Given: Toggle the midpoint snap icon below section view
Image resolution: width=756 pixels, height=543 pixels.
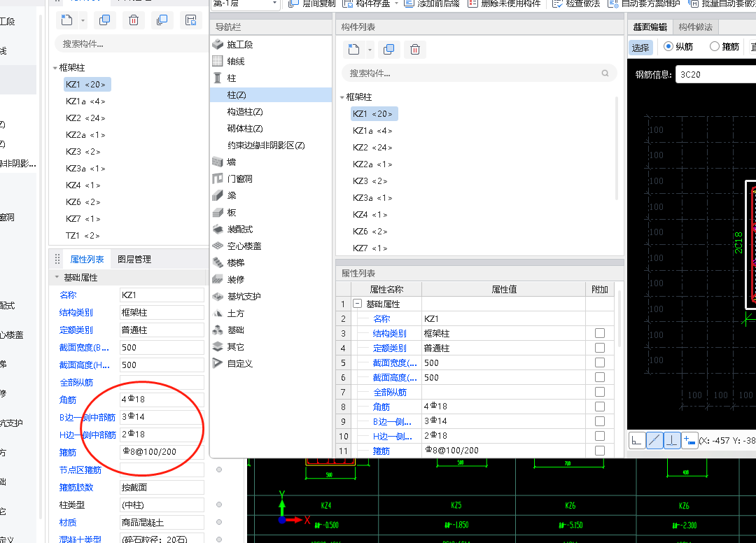Looking at the screenshot, I should pyautogui.click(x=654, y=440).
